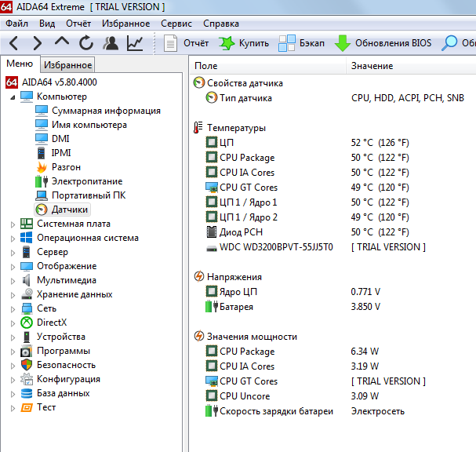Click the Значение column header

411,66
